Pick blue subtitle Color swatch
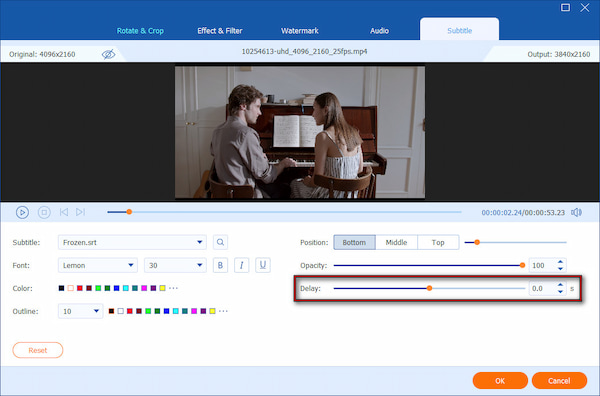The width and height of the screenshot is (600, 396). tap(116, 288)
